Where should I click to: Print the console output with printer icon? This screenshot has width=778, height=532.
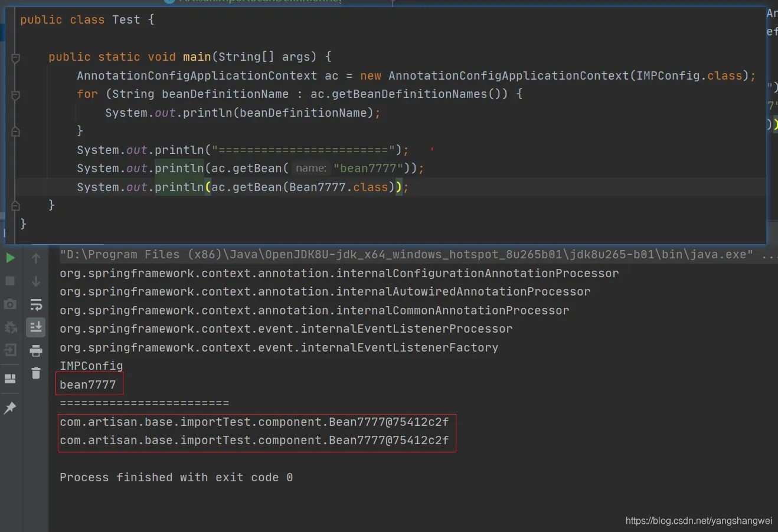tap(36, 350)
